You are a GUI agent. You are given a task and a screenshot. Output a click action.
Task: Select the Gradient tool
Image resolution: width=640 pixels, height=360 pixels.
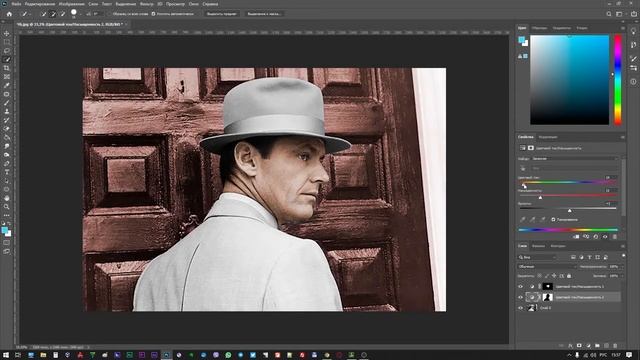point(7,138)
